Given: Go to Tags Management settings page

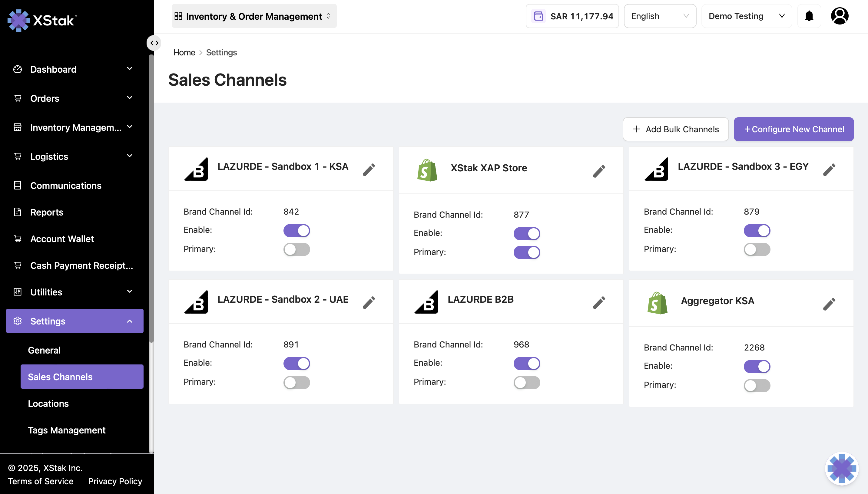Looking at the screenshot, I should pos(67,430).
